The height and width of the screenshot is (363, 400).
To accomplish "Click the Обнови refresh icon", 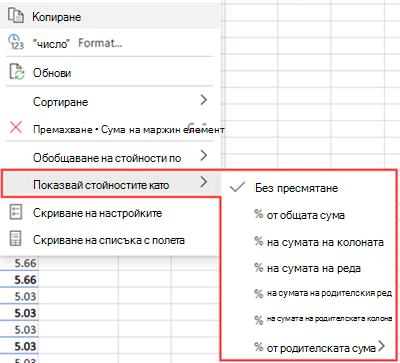I will [16, 72].
